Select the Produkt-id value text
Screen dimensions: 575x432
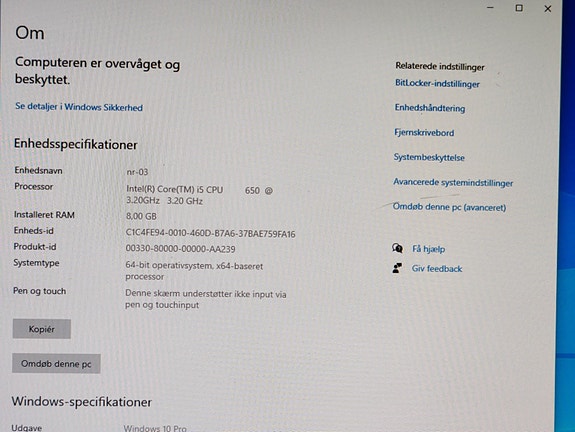point(180,249)
